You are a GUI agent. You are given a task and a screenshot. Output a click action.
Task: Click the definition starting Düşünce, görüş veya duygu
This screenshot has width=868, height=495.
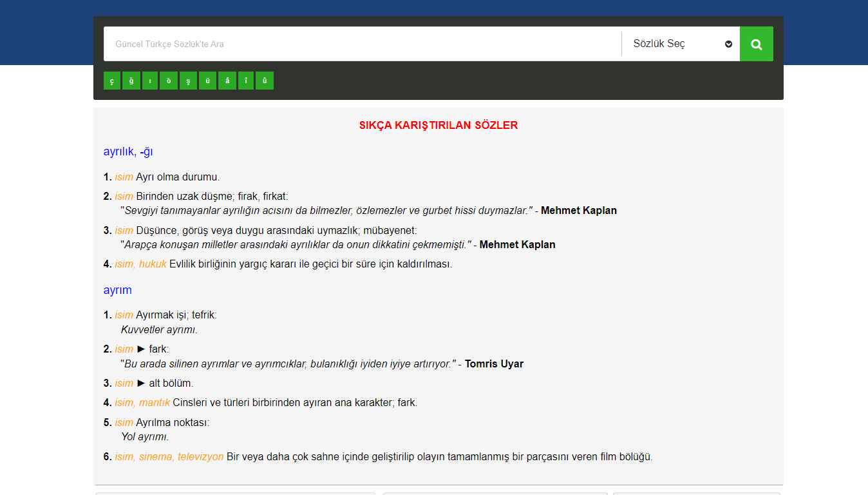coord(276,230)
